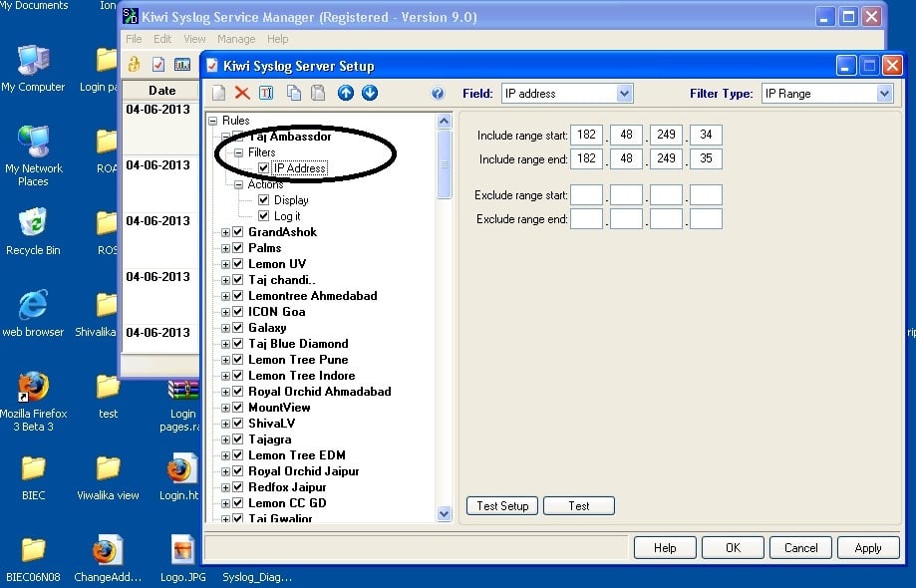Viewport: 916px width, 588px height.
Task: Click Cancel in Server Setup
Action: pos(801,548)
